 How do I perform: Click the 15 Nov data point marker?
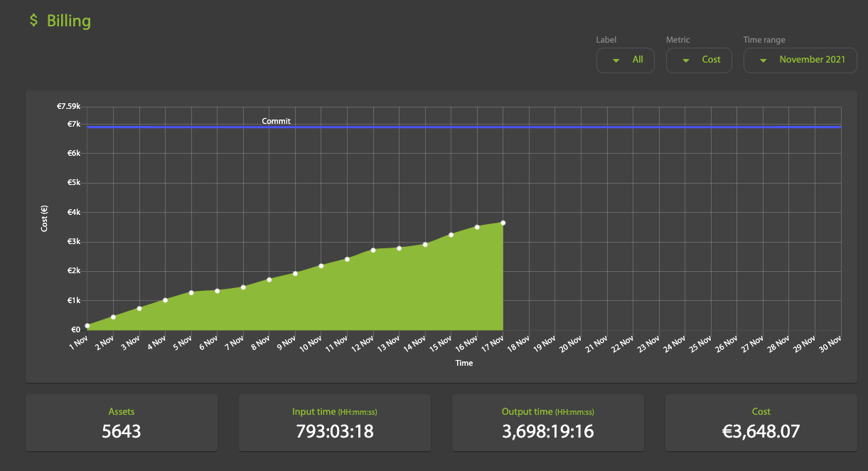pyautogui.click(x=451, y=235)
